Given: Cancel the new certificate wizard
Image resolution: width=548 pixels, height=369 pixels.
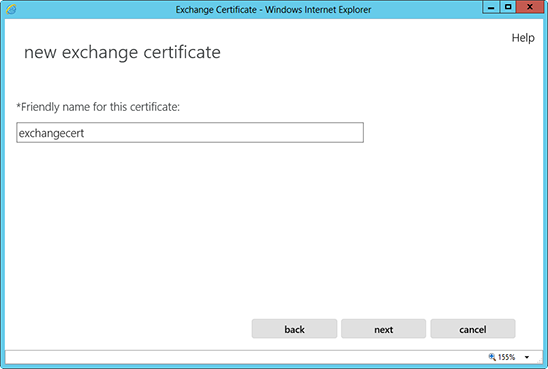Looking at the screenshot, I should point(473,329).
